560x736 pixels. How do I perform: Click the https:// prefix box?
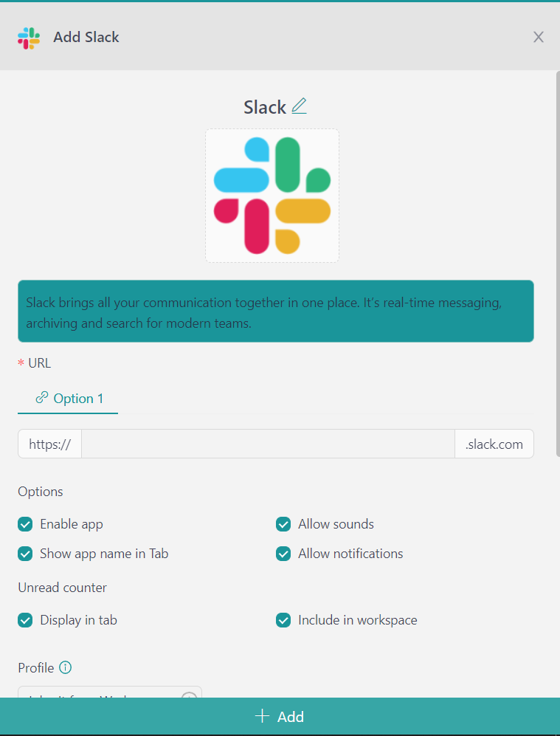click(49, 444)
